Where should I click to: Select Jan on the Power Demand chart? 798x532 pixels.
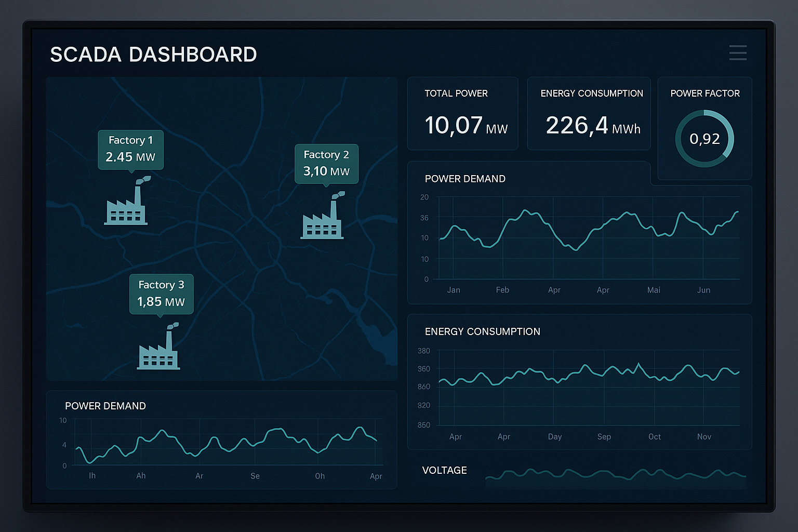pyautogui.click(x=454, y=290)
